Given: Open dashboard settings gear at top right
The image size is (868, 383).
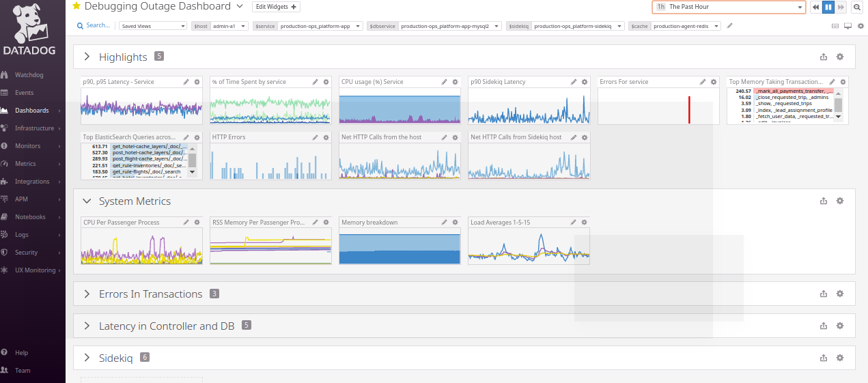Looking at the screenshot, I should (x=859, y=26).
